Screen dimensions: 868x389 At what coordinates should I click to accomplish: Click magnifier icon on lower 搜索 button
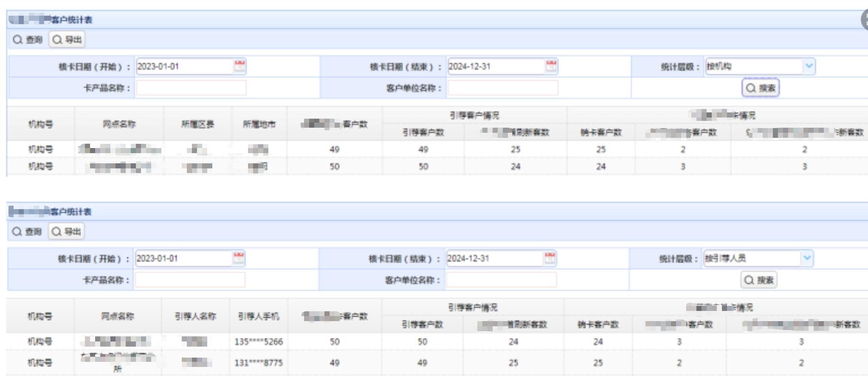point(749,280)
